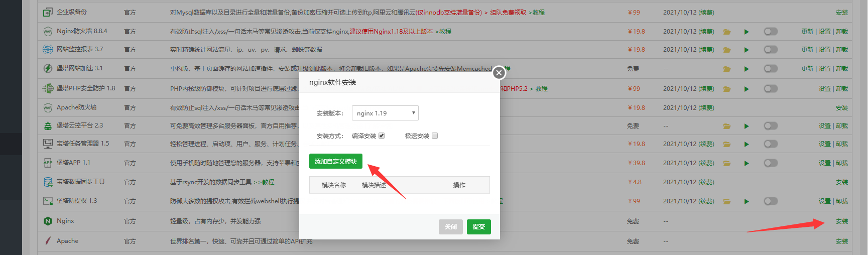
Task: Click the 企业级备份 plugin icon
Action: [x=48, y=12]
